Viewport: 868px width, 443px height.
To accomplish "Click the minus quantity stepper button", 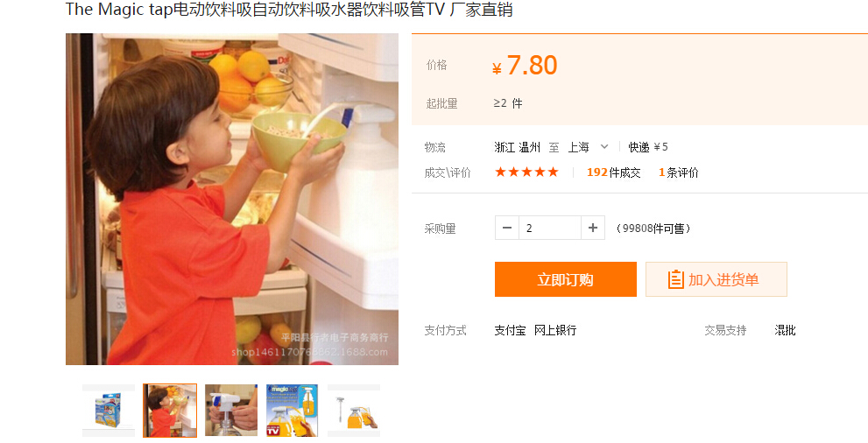I will pos(507,228).
